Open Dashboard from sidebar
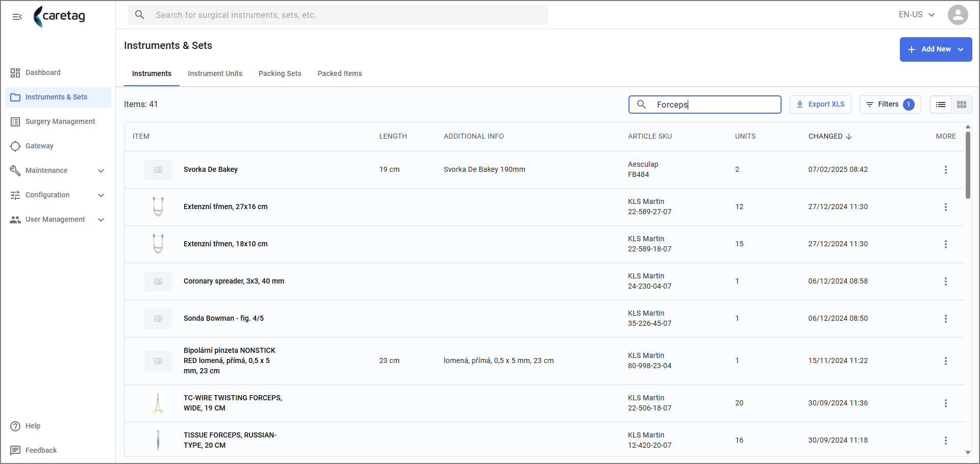The image size is (980, 464). [x=58, y=73]
